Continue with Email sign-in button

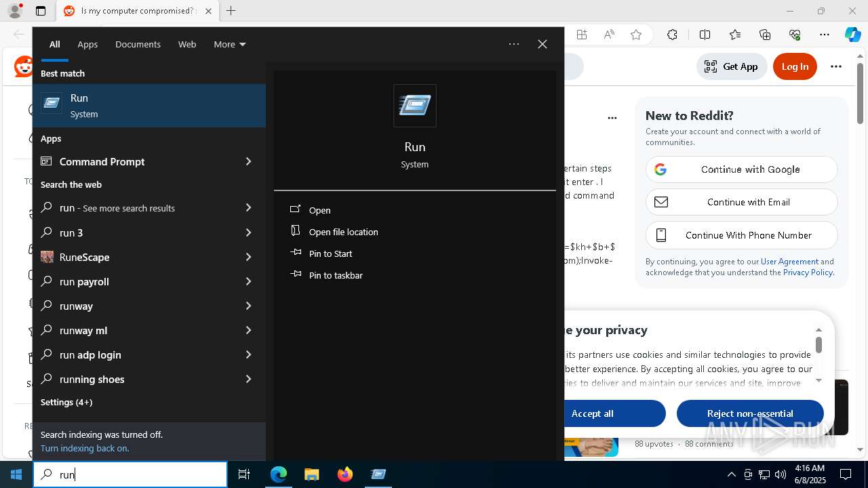coord(741,202)
